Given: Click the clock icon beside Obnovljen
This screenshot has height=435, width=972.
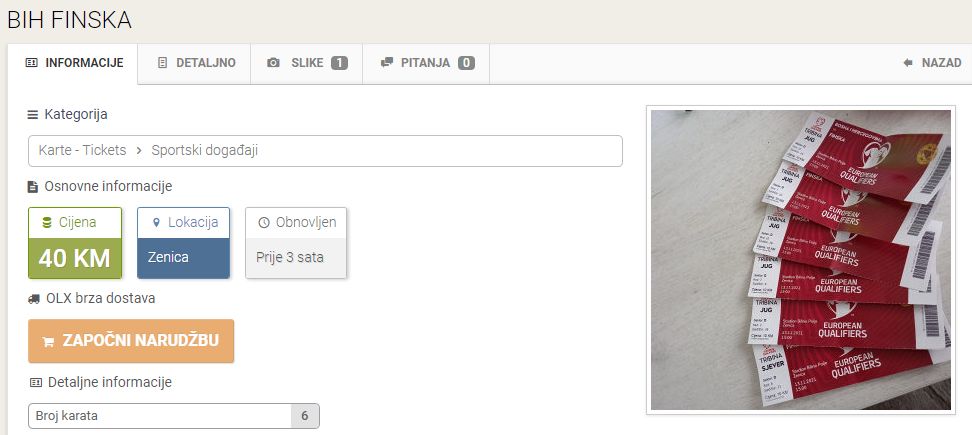Looking at the screenshot, I should point(264,223).
